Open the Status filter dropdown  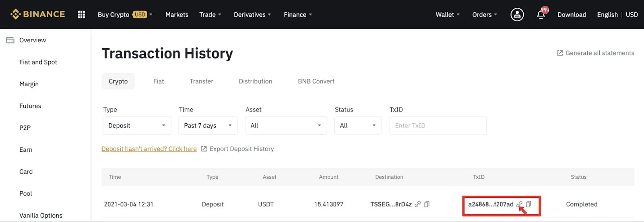(358, 126)
